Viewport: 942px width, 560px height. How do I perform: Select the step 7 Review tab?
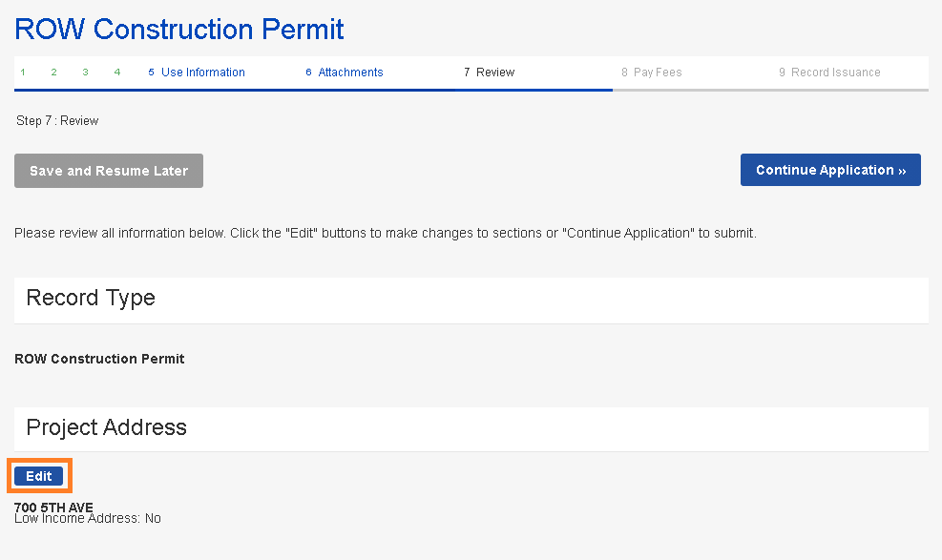pos(489,73)
